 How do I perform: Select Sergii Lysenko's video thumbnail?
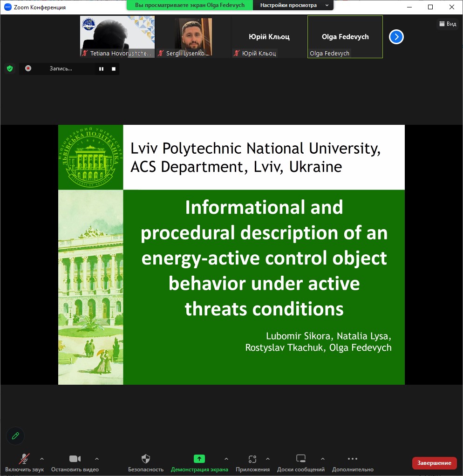pyautogui.click(x=193, y=36)
